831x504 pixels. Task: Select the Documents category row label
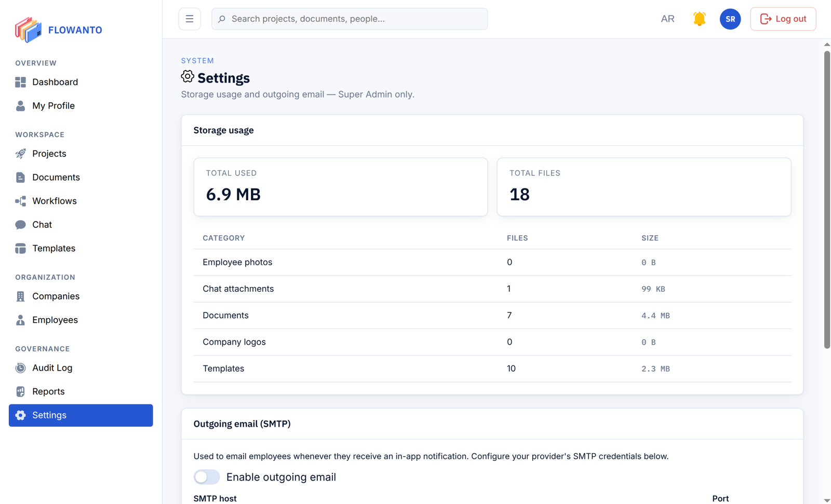[225, 316]
